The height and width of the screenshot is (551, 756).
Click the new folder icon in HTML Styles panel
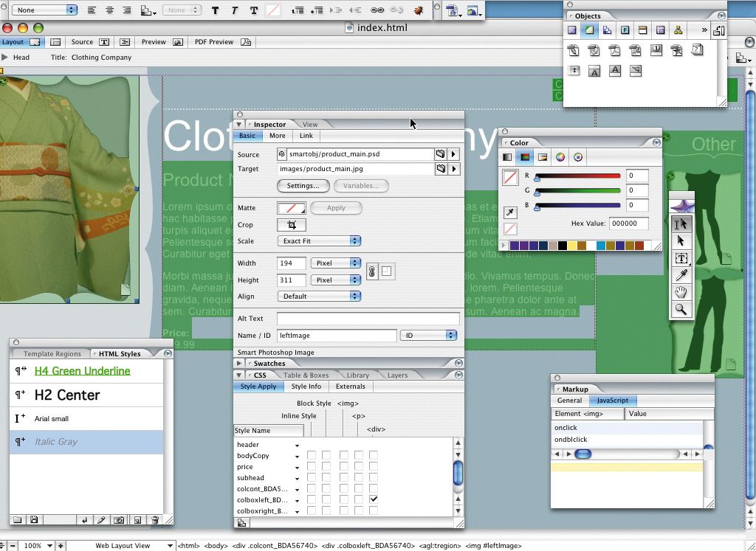pyautogui.click(x=18, y=520)
